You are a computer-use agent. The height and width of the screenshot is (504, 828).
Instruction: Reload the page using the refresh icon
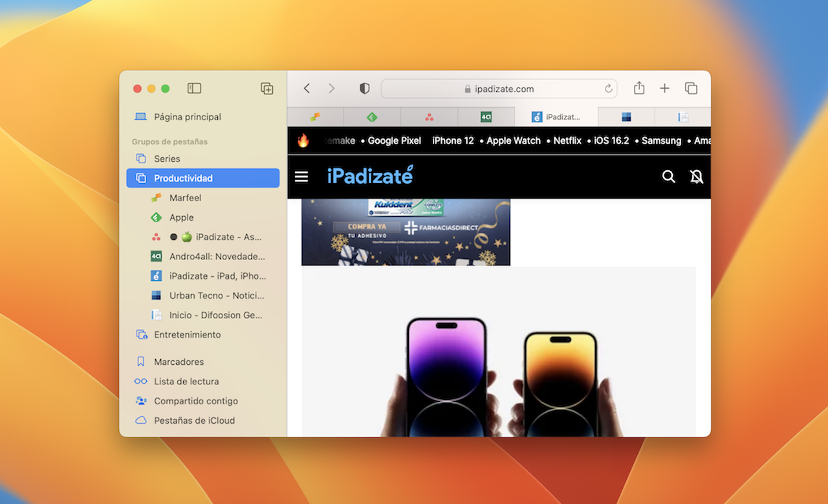coord(608,89)
